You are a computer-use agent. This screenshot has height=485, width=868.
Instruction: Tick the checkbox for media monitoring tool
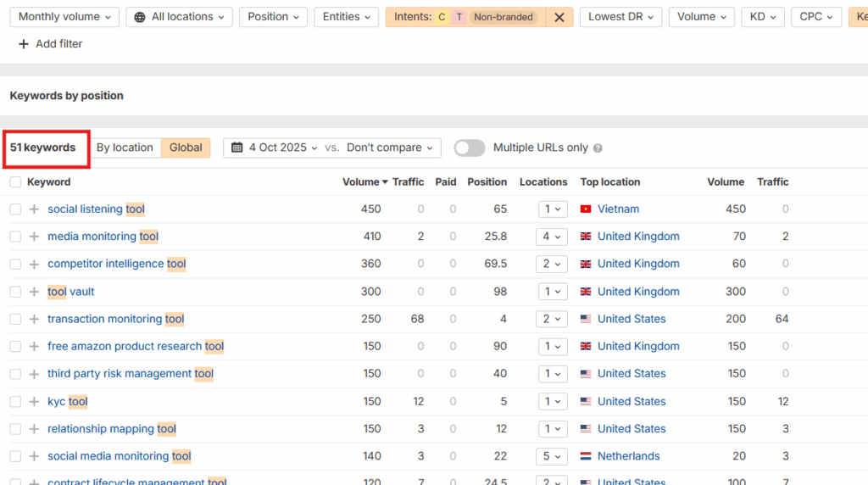coord(15,237)
